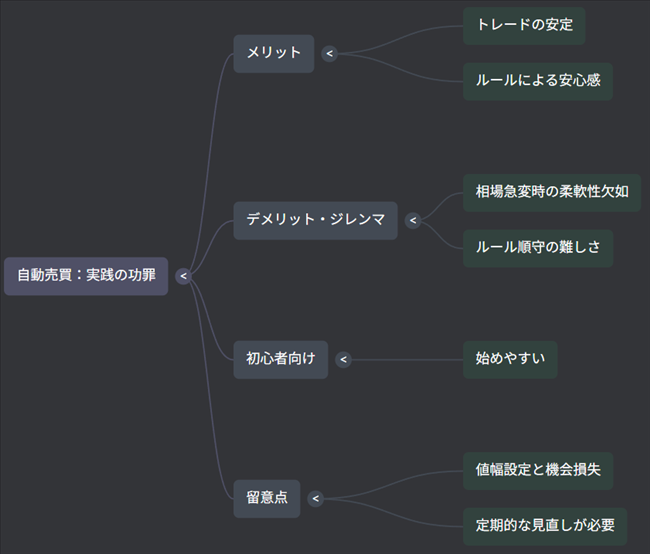
Task: Collapse the メリット branch with its arrow
Action: (x=330, y=54)
